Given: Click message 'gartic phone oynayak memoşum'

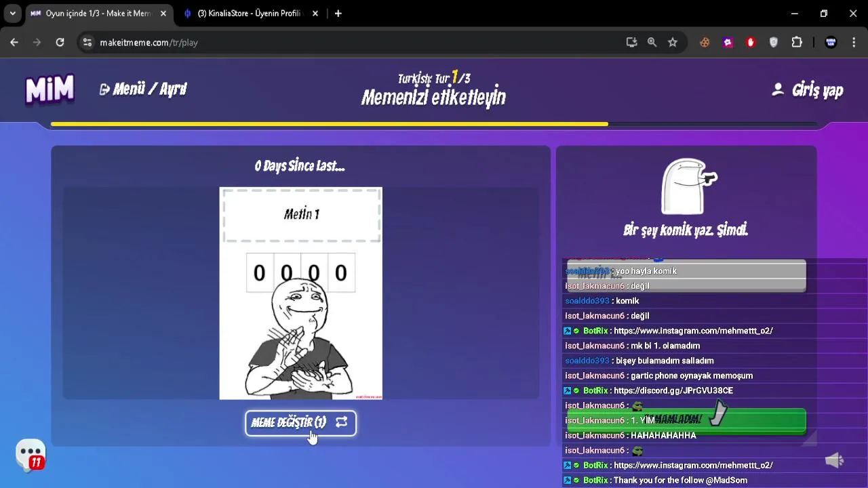Looking at the screenshot, I should 692,375.
